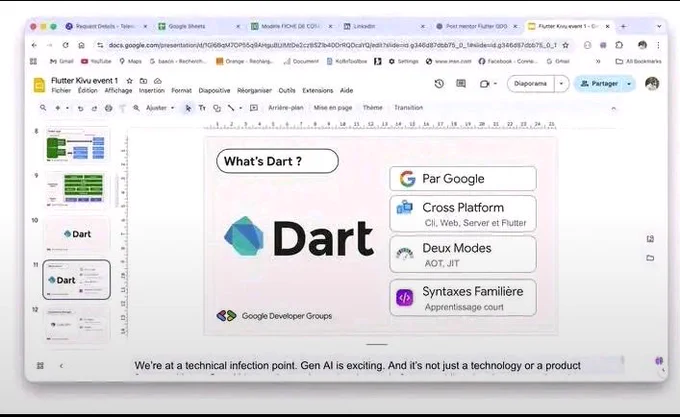Image resolution: width=680 pixels, height=417 pixels.
Task: Click the add comment toolbar icon
Action: (254, 108)
